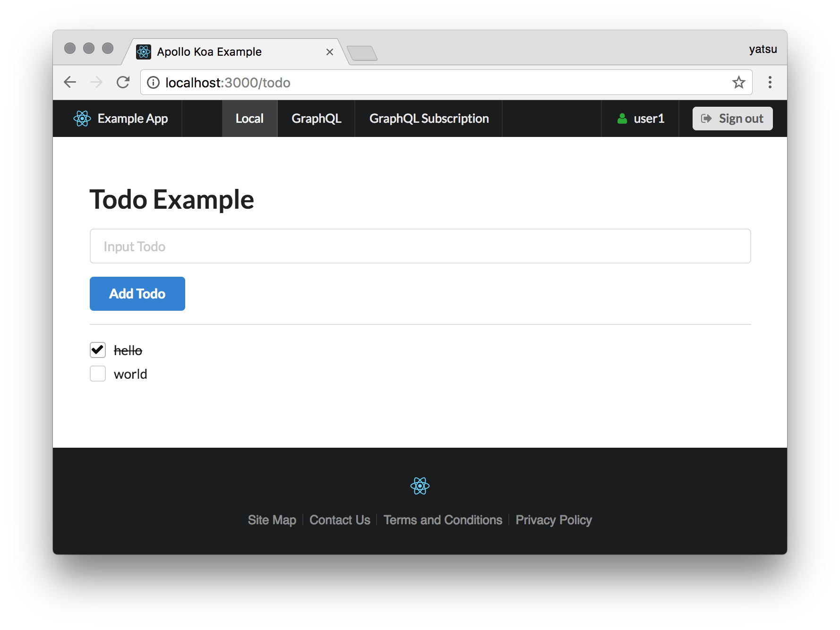This screenshot has height=630, width=840.
Task: Click the React logo beside Example App
Action: click(x=82, y=119)
